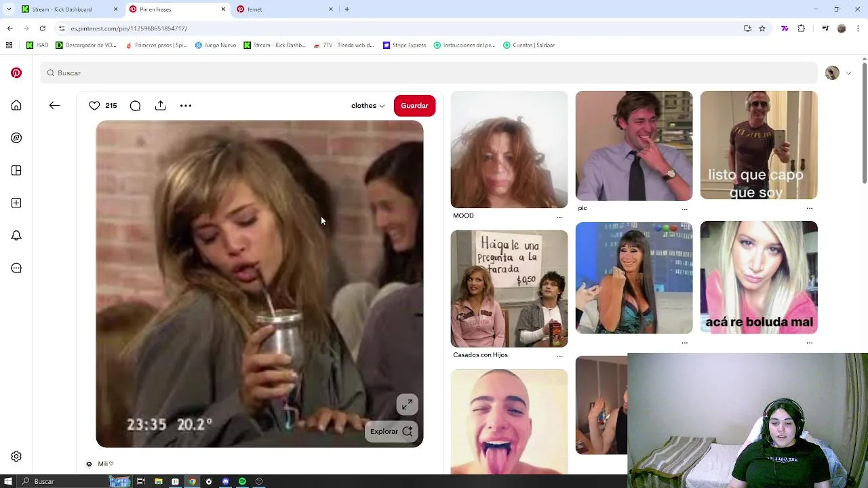This screenshot has width=868, height=488.
Task: Expand account menu chevron next to avatar
Action: [x=848, y=73]
